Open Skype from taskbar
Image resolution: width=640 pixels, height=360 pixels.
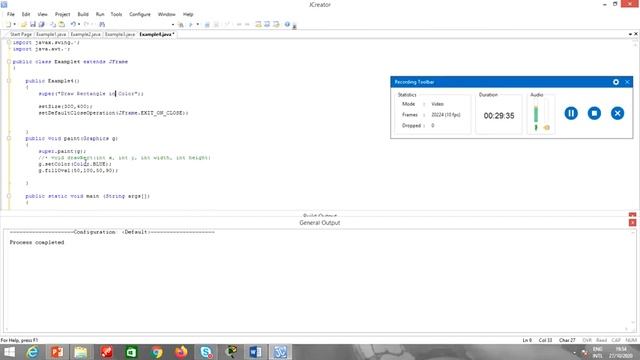click(206, 352)
